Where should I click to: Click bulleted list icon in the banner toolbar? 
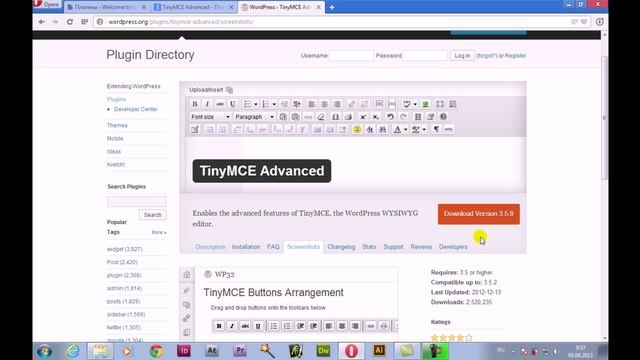click(247, 104)
